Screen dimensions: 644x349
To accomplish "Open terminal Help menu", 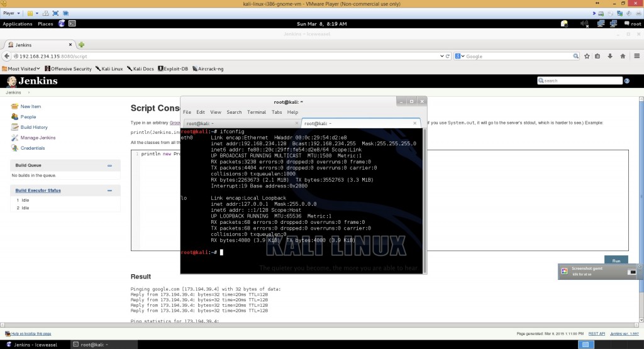I will pos(292,112).
